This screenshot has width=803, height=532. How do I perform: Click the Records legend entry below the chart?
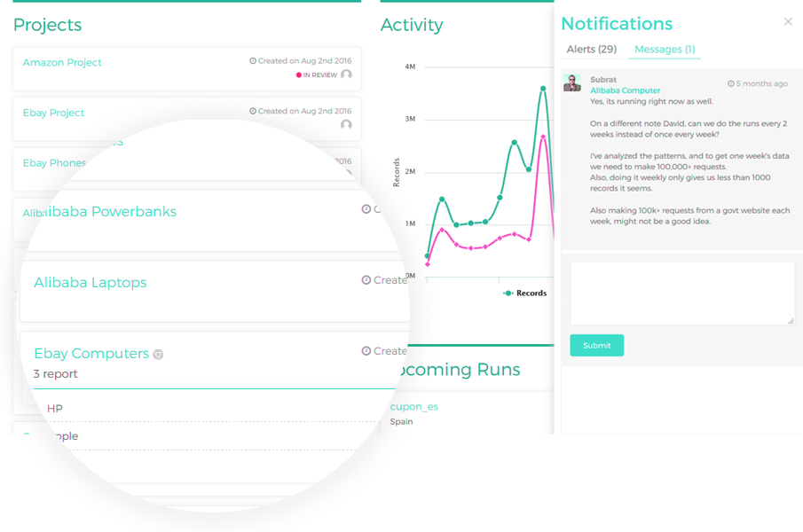[525, 293]
